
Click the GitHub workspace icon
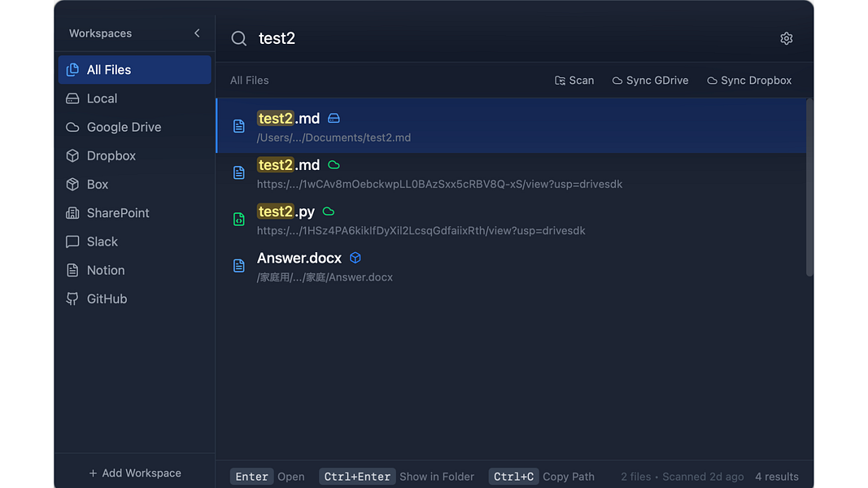click(73, 298)
